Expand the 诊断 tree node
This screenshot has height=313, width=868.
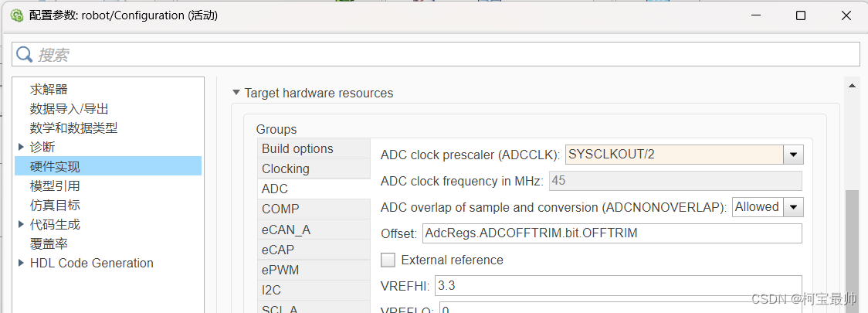(21, 148)
